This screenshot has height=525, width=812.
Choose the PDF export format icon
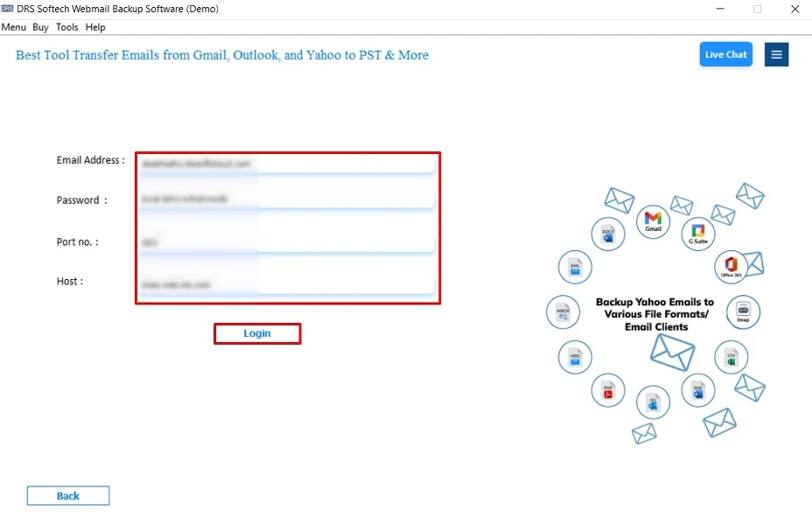(x=608, y=390)
